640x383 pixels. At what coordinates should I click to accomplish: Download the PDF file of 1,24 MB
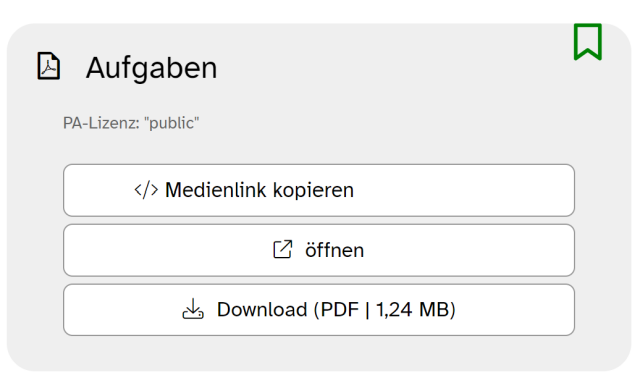(319, 310)
